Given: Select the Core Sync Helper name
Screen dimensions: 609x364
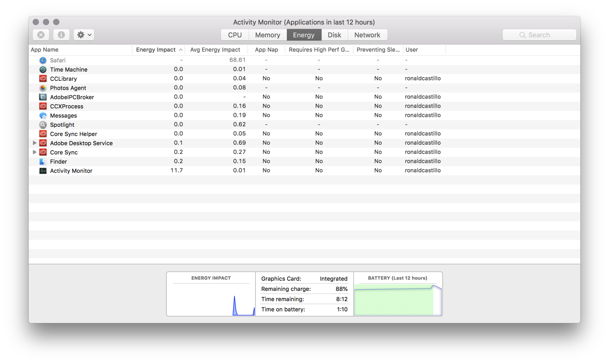Looking at the screenshot, I should pos(74,134).
